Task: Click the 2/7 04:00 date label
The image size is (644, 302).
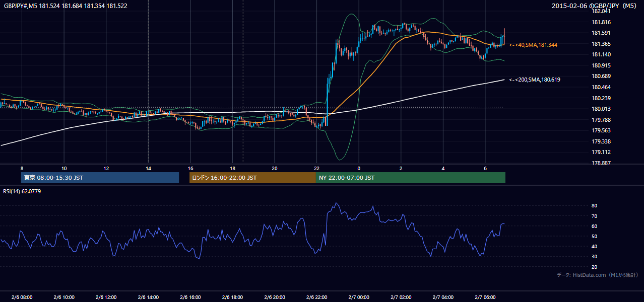Action: (442, 297)
